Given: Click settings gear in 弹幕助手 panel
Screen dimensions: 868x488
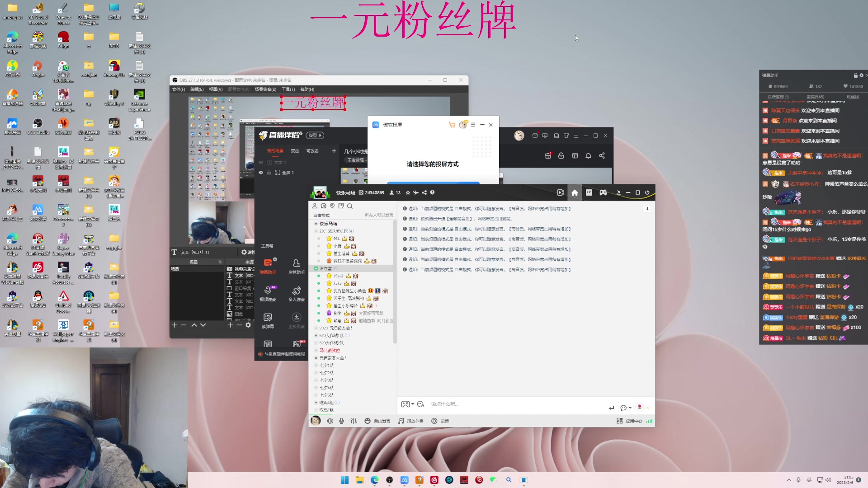Looking at the screenshot, I should pyautogui.click(x=861, y=75).
